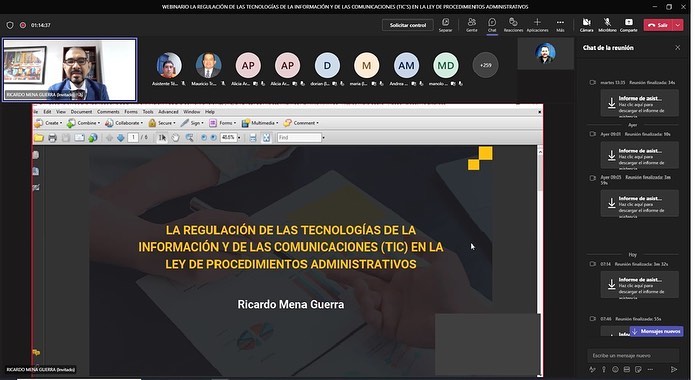Click the Acrobat print icon
695x380 pixels.
pyautogui.click(x=52, y=138)
